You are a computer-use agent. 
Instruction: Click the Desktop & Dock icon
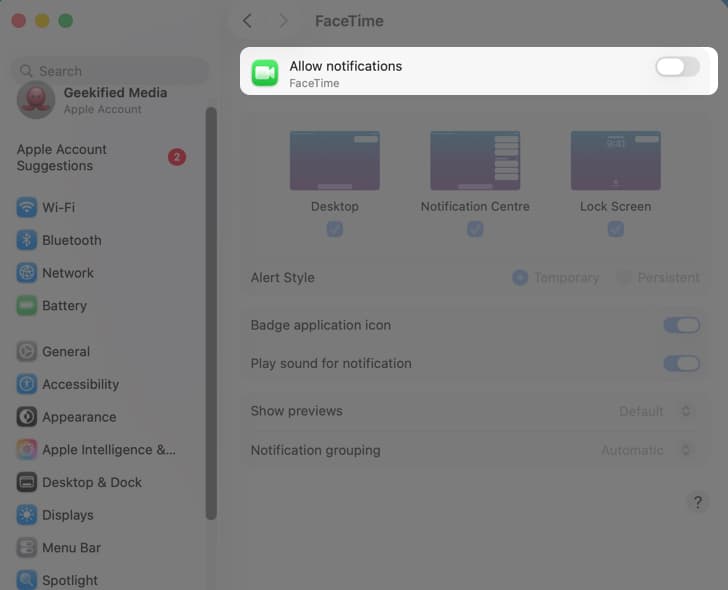point(26,482)
